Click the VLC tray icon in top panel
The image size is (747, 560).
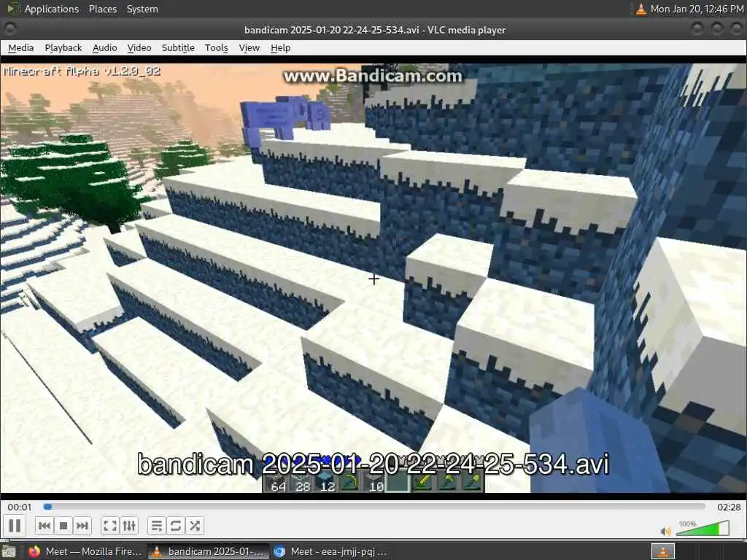click(640, 9)
